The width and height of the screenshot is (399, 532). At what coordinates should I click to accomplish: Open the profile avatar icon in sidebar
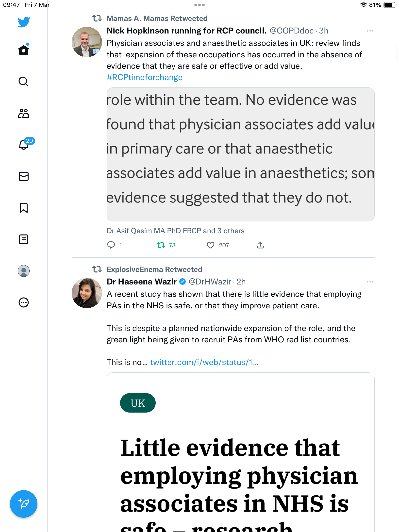coord(24,271)
